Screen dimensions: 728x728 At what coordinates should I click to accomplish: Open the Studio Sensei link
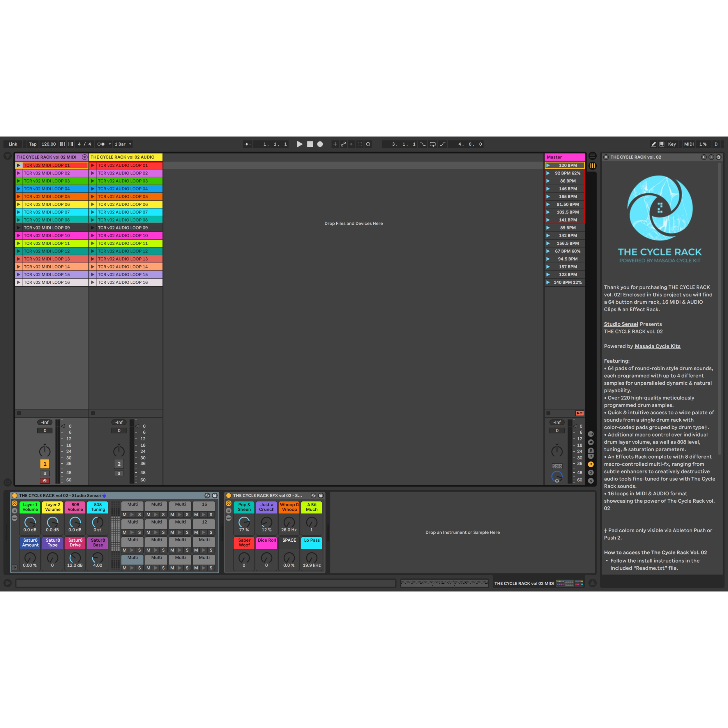621,324
